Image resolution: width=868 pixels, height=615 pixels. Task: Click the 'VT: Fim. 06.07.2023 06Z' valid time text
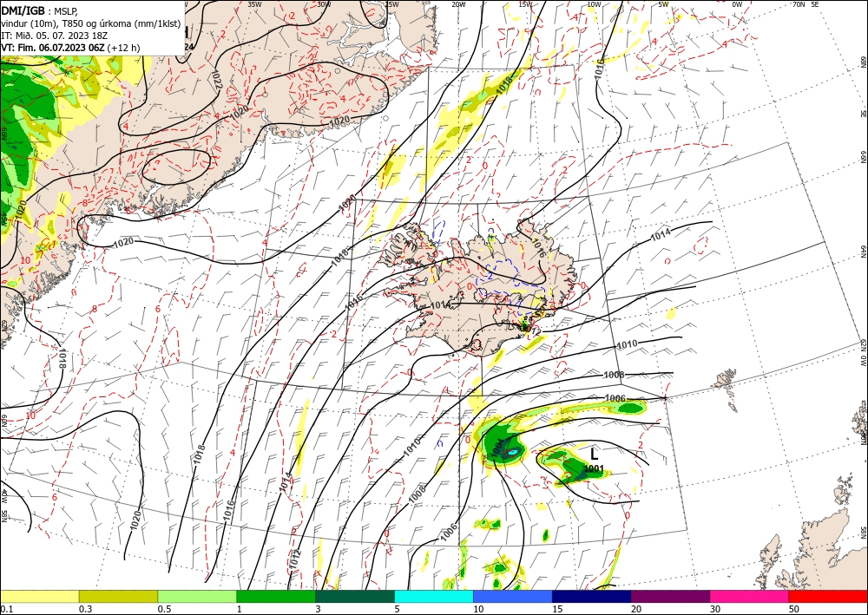[x=53, y=48]
